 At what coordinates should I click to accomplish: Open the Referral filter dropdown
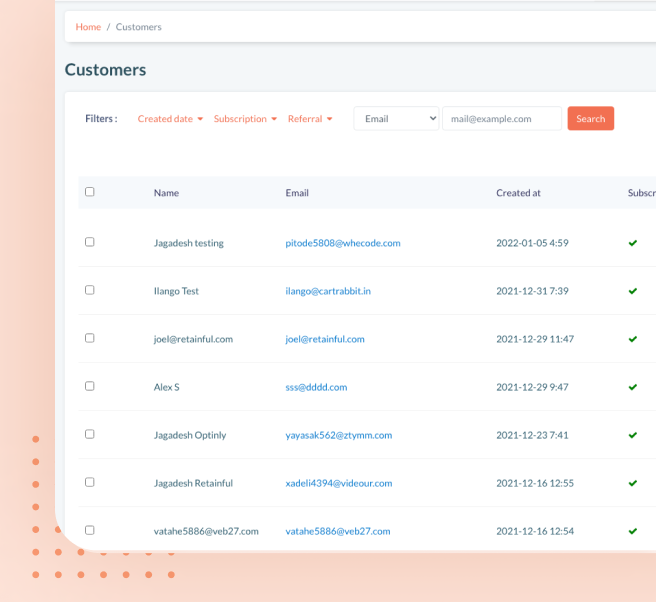pos(310,119)
